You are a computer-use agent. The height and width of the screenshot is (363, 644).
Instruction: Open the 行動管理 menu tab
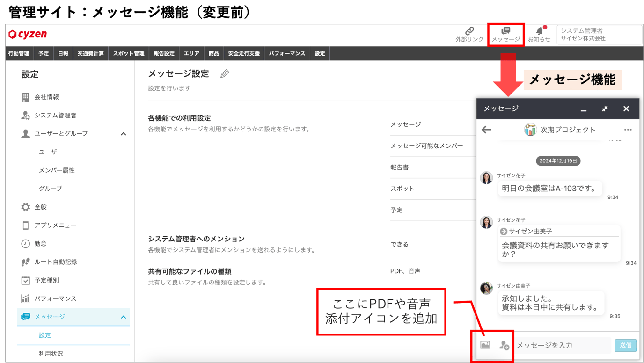[x=19, y=54]
